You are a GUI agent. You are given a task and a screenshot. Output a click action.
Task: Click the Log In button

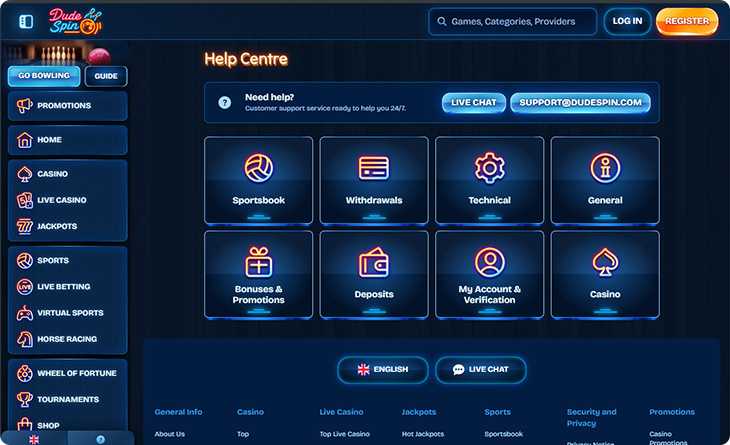point(627,21)
